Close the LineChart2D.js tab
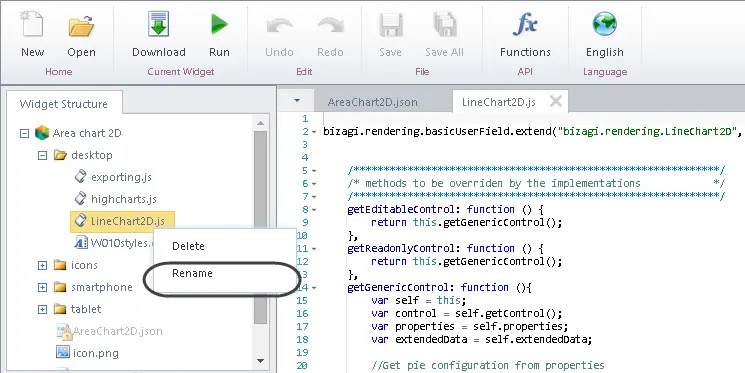The width and height of the screenshot is (745, 373). point(555,101)
